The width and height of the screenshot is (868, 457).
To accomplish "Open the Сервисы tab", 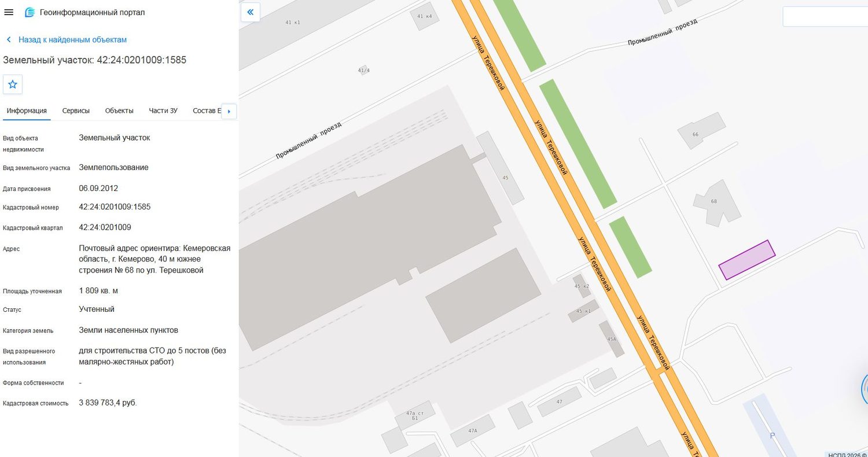I will (76, 110).
